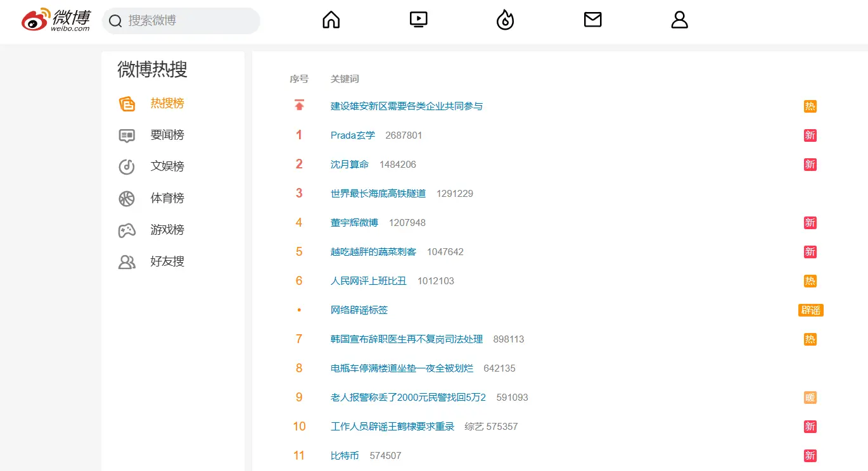This screenshot has width=868, height=471.
Task: Switch to the 文娱榜 tab
Action: click(167, 166)
